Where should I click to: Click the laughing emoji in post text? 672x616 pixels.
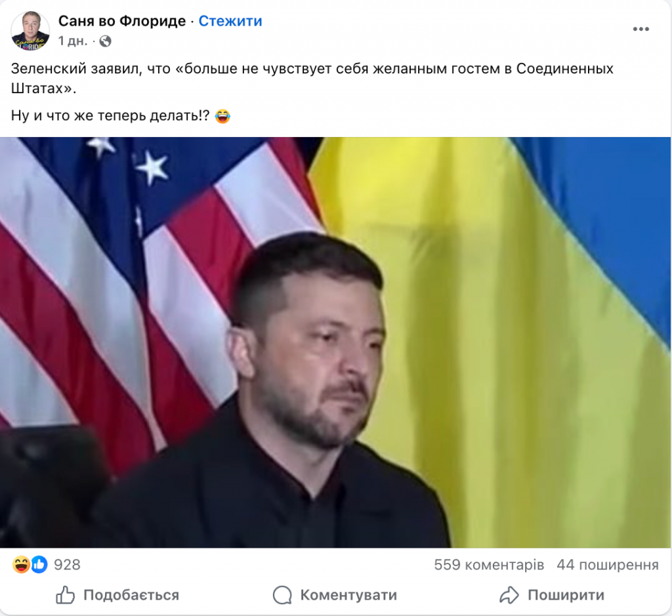[222, 115]
